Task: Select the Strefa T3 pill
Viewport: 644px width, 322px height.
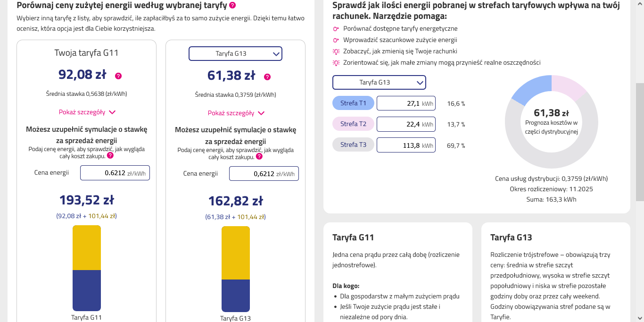Action: (x=353, y=144)
